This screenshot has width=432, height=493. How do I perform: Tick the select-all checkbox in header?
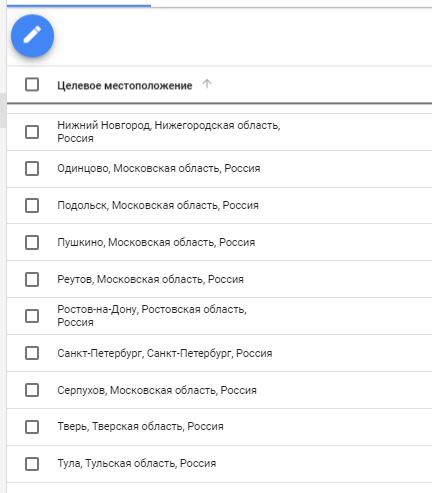(32, 84)
